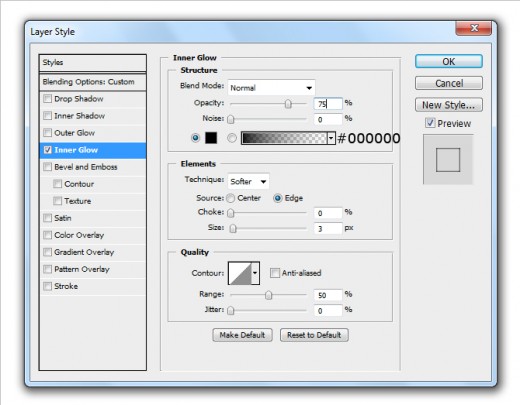The height and width of the screenshot is (405, 520).
Task: Open the Blend Mode dropdown
Action: tap(271, 88)
